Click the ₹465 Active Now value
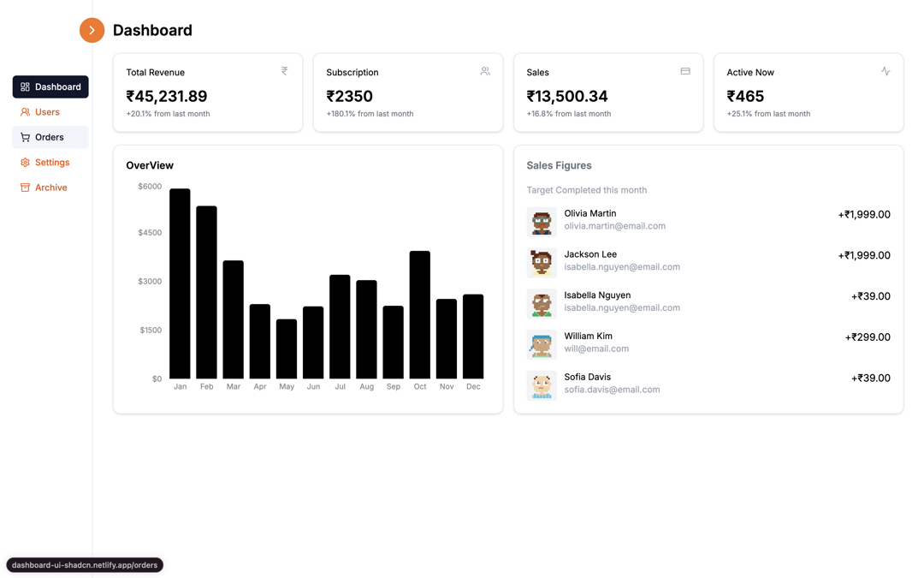The width and height of the screenshot is (924, 578). (x=745, y=96)
